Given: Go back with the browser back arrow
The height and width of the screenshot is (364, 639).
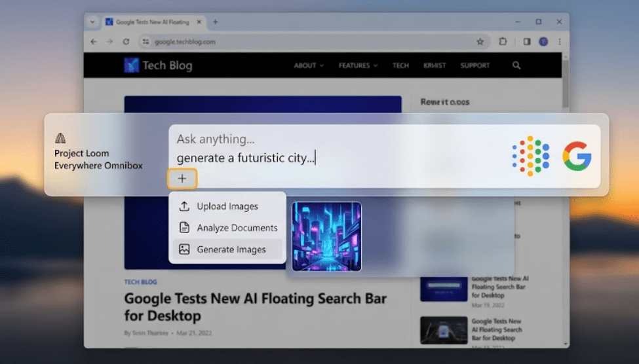Looking at the screenshot, I should tap(94, 41).
